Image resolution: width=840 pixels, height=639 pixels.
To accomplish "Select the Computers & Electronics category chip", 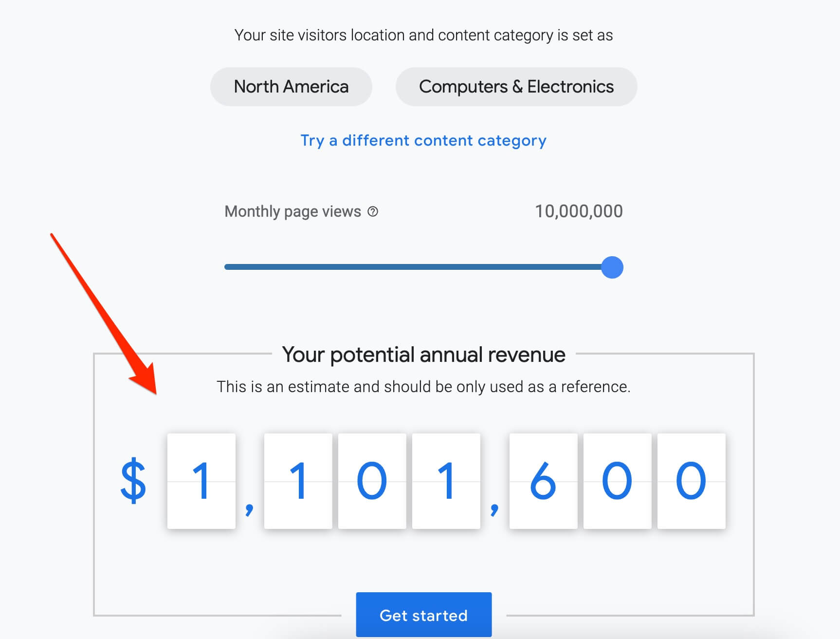I will [x=516, y=87].
